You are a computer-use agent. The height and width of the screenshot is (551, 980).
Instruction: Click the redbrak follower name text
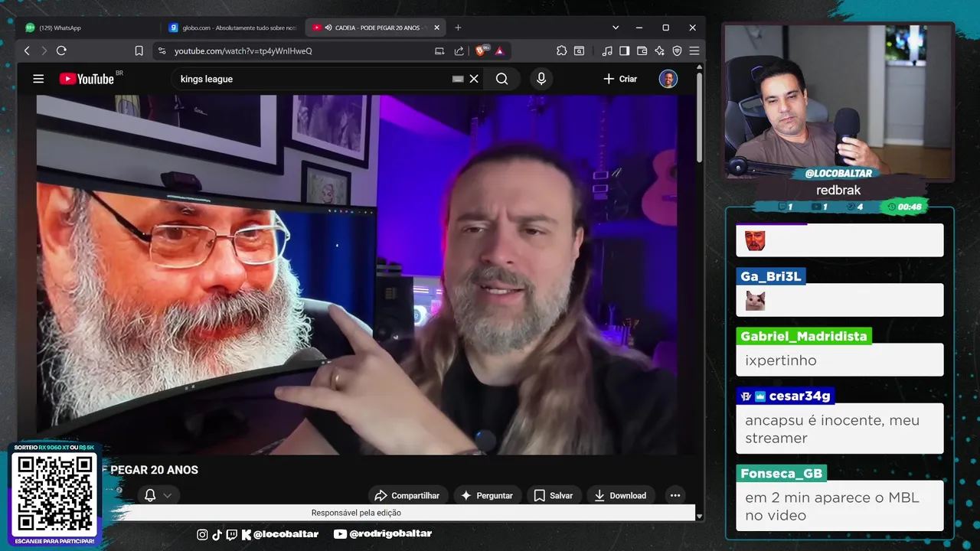838,191
